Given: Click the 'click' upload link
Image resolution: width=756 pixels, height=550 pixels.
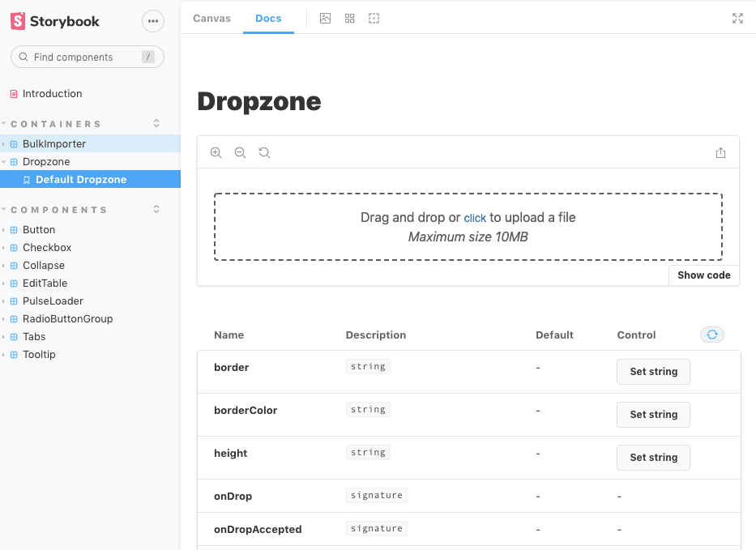Looking at the screenshot, I should coord(475,218).
